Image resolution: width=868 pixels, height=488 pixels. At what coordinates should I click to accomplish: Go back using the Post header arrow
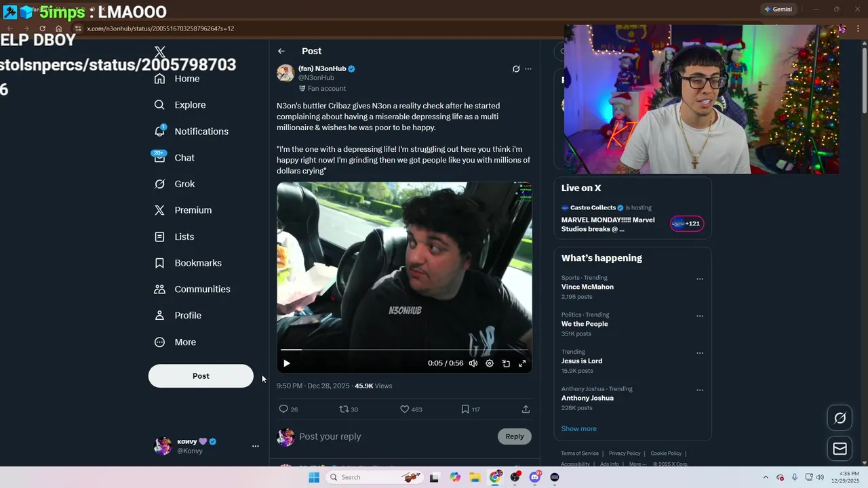(x=281, y=52)
